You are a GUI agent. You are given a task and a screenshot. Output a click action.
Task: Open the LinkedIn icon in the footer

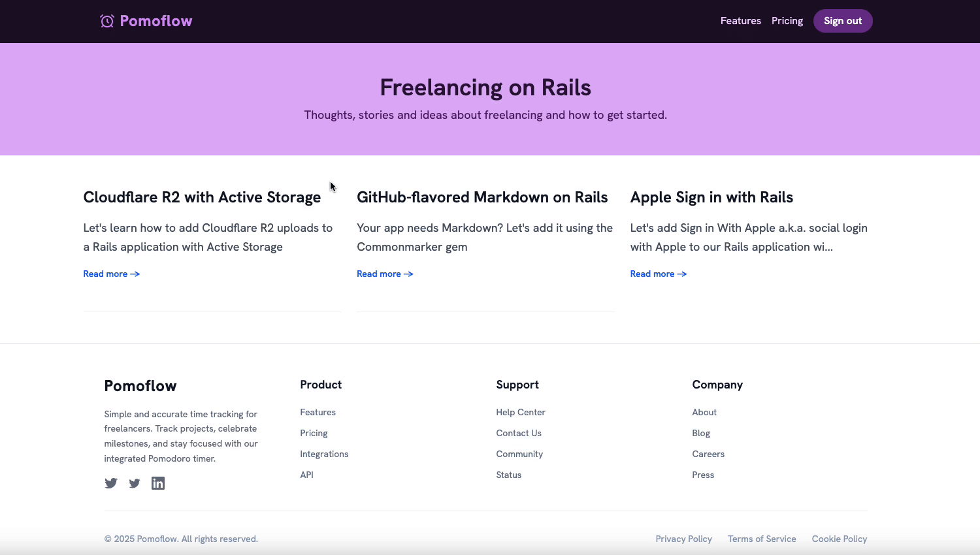point(158,483)
